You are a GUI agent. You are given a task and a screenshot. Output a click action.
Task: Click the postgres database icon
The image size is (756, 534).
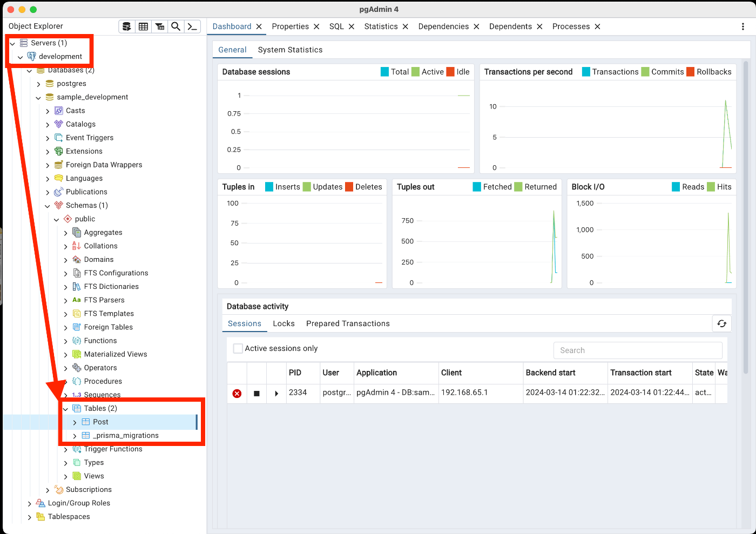50,84
